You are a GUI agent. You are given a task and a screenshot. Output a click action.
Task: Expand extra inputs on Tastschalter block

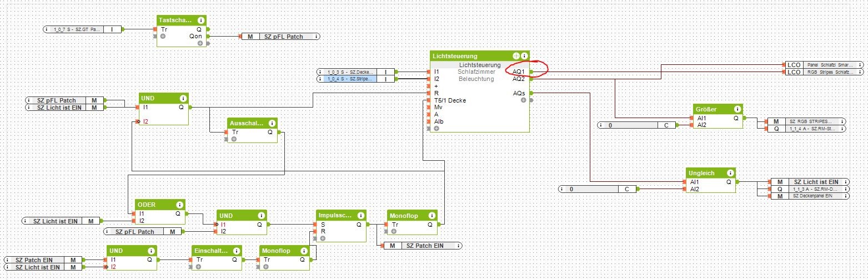point(163,35)
